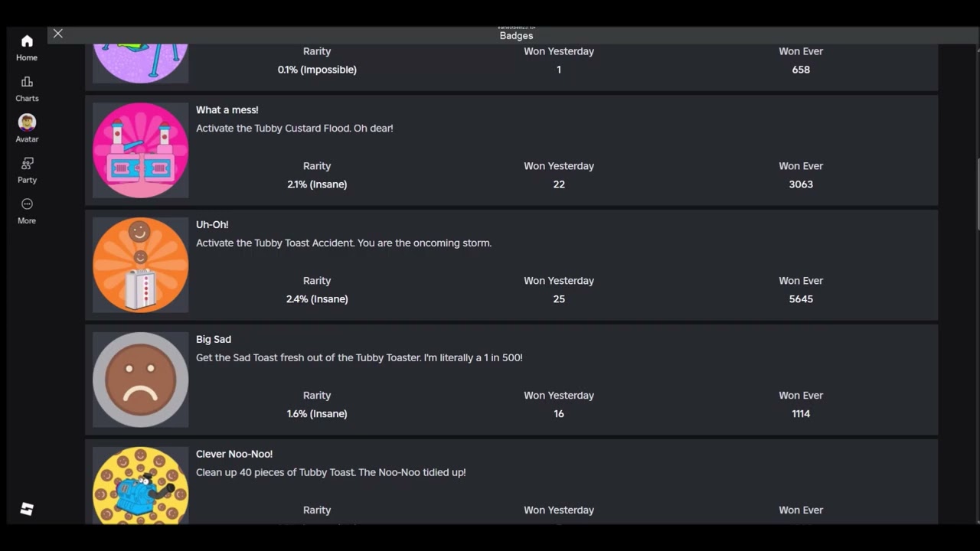
Task: Open the What a mess! badge image
Action: 141,150
